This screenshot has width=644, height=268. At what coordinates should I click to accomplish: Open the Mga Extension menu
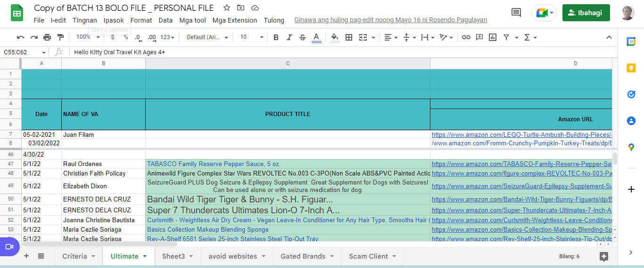[x=235, y=20]
